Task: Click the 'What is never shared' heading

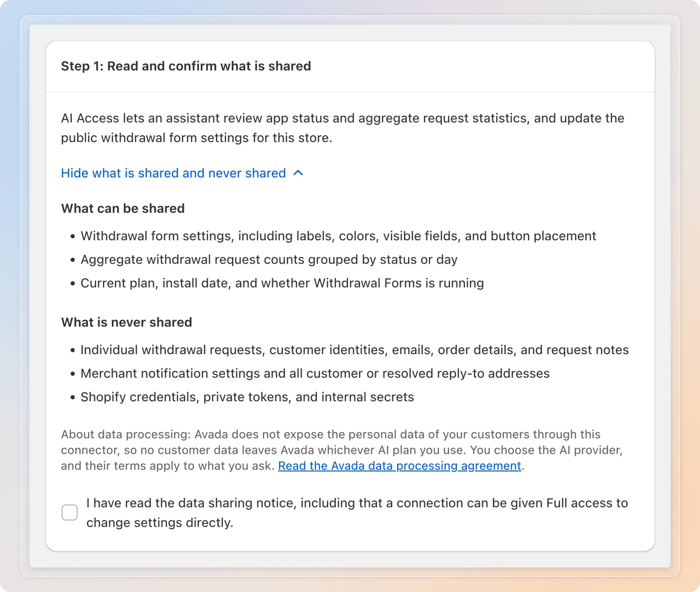Action: (126, 322)
